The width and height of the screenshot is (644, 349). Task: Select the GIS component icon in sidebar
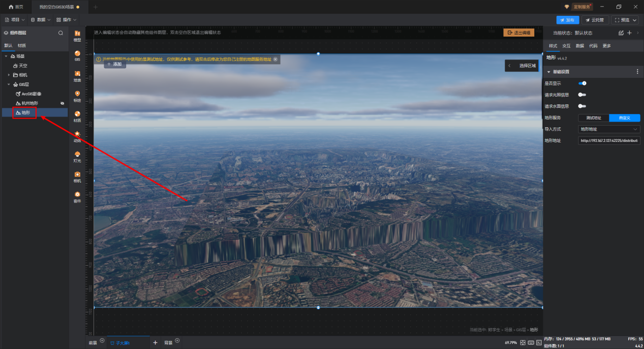pos(77,55)
